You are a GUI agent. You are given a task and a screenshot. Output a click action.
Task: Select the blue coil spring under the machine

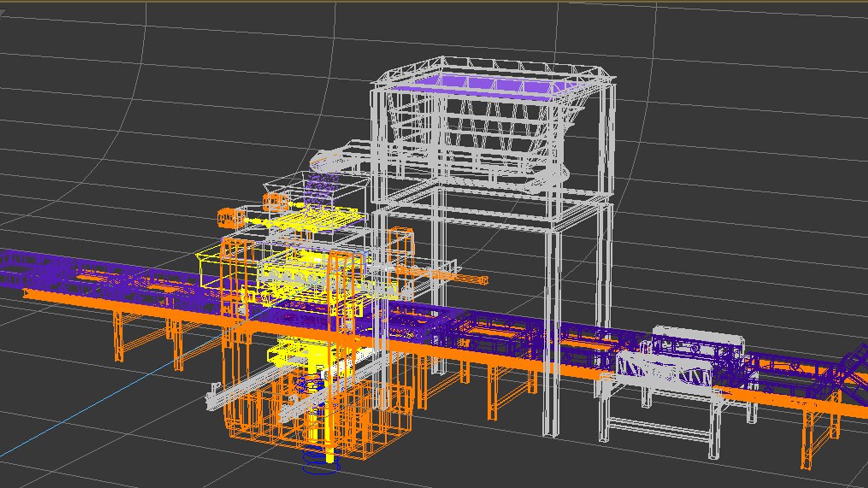[321, 459]
